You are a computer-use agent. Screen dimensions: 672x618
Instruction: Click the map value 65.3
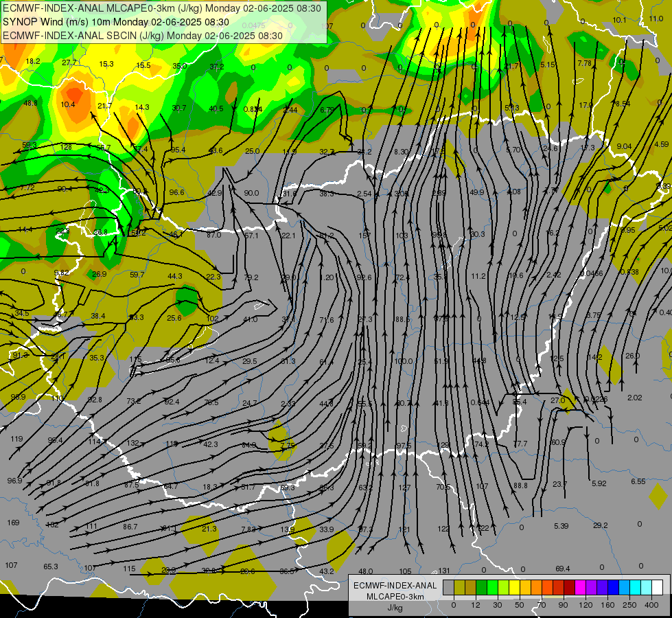(51, 566)
